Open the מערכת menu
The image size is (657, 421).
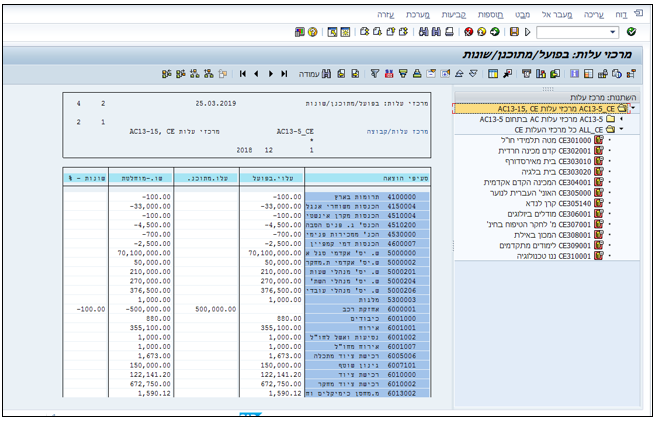pyautogui.click(x=418, y=15)
